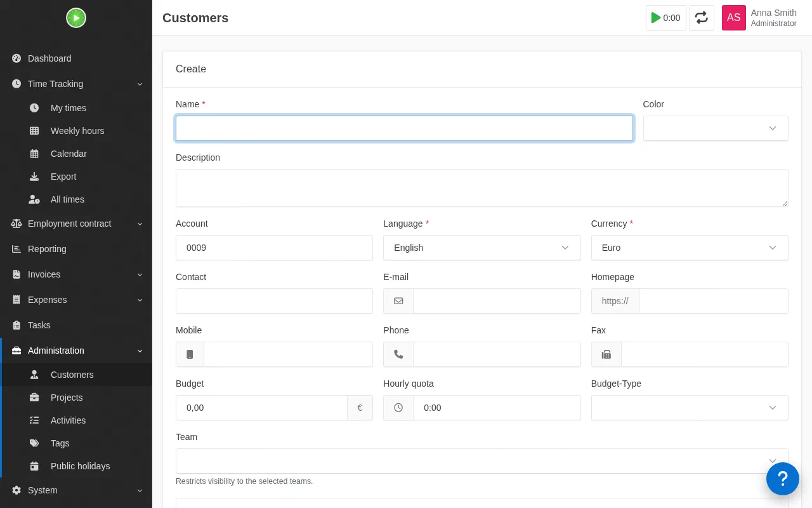Click the clock icon beside Hourly quota
Screen dimensions: 812x508
click(x=398, y=408)
